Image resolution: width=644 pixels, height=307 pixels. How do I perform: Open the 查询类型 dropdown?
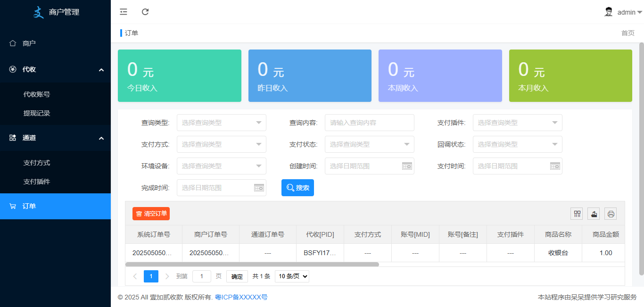pyautogui.click(x=221, y=123)
